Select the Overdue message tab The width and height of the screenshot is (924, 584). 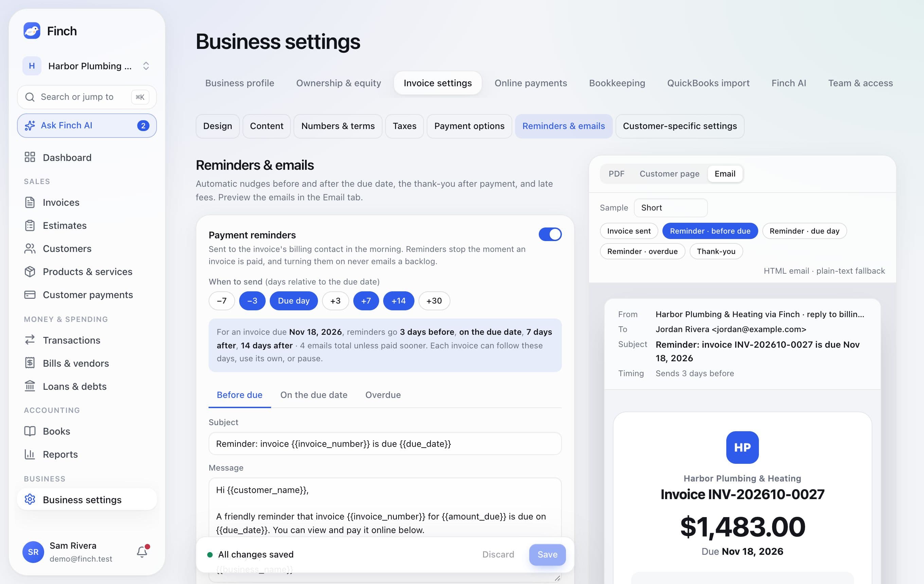click(x=383, y=395)
